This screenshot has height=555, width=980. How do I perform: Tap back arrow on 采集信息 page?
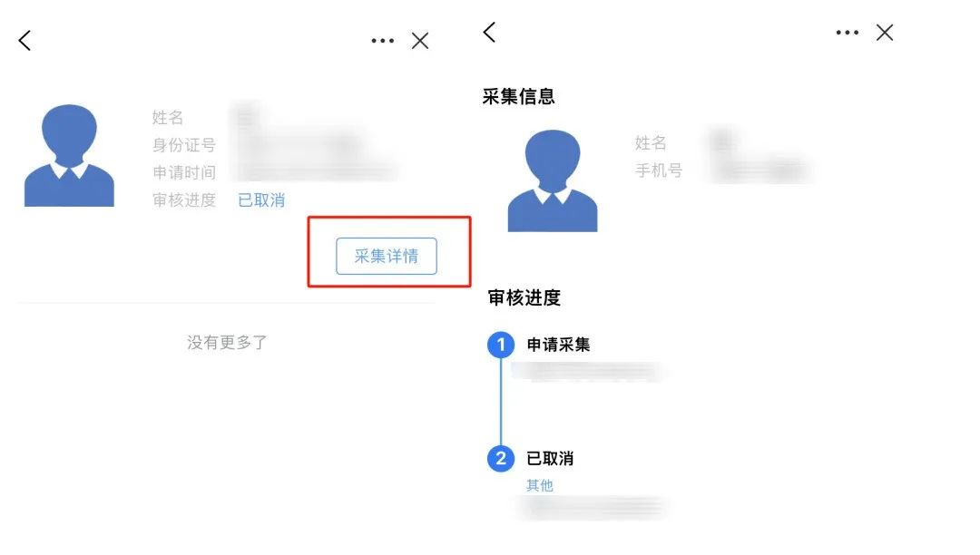pyautogui.click(x=489, y=32)
